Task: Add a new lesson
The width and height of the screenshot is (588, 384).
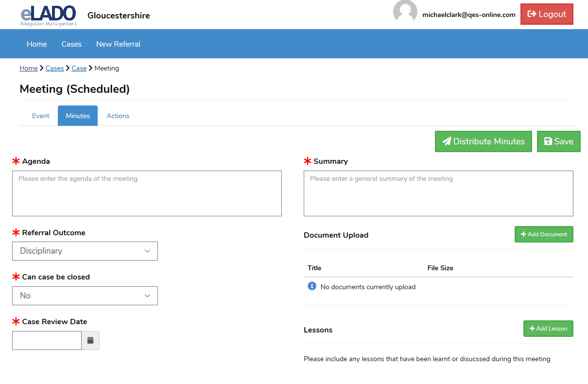Action: pyautogui.click(x=548, y=329)
